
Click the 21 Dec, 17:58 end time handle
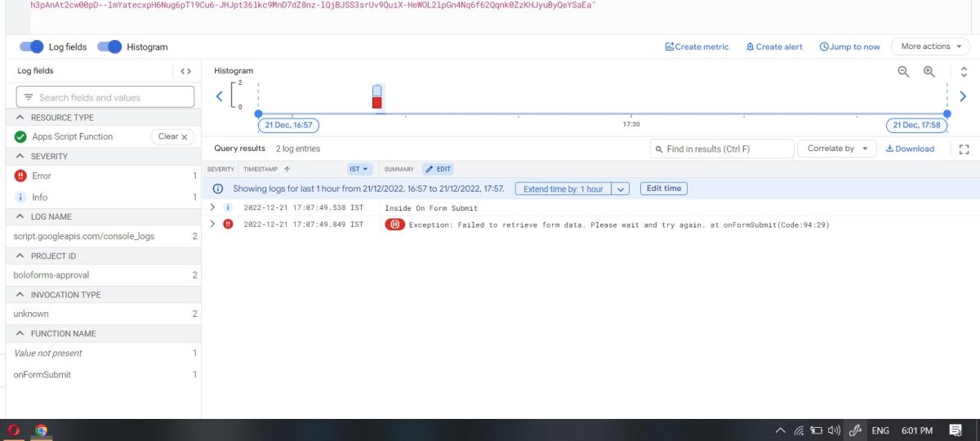[916, 125]
